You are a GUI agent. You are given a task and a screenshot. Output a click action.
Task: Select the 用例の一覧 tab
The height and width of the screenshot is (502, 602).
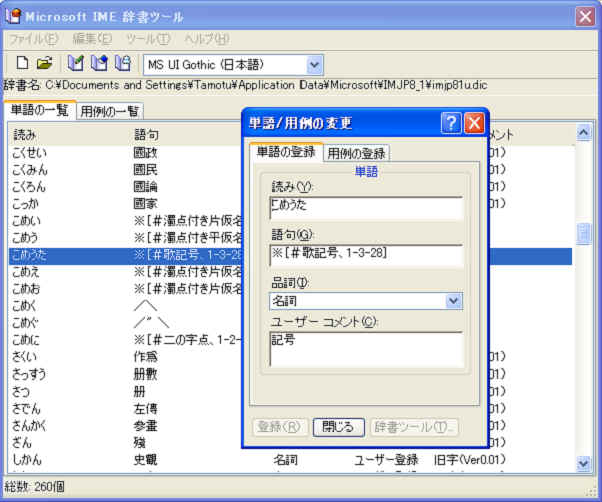click(110, 111)
